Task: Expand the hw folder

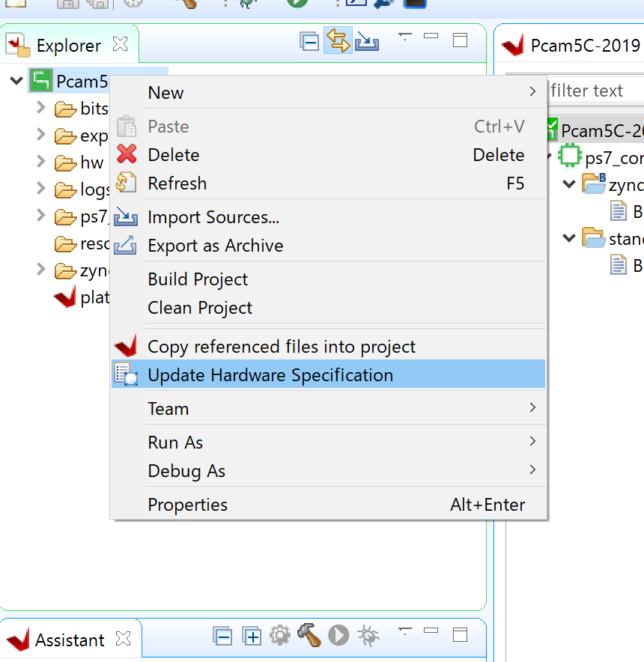Action: coord(41,162)
